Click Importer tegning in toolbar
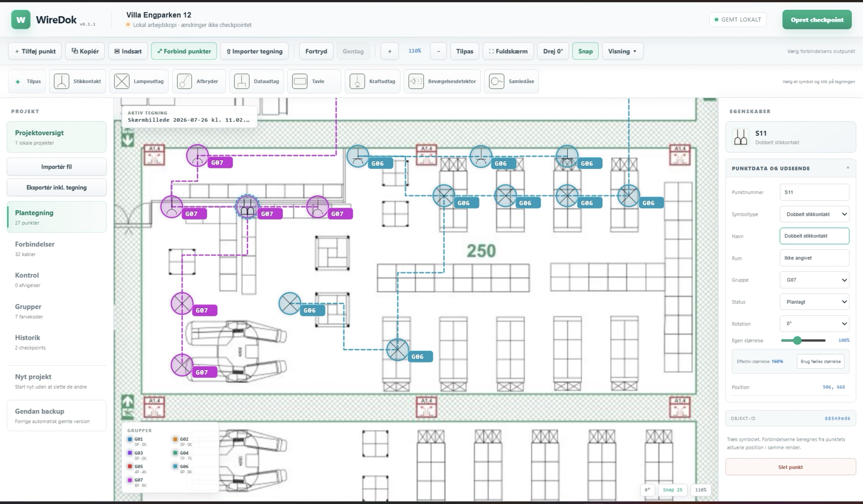The image size is (863, 504). [x=254, y=51]
